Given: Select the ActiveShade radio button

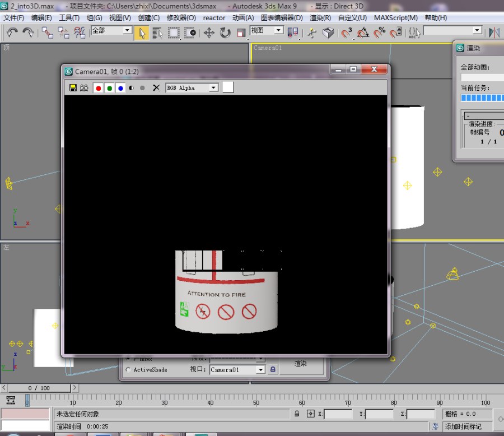Looking at the screenshot, I should point(129,370).
